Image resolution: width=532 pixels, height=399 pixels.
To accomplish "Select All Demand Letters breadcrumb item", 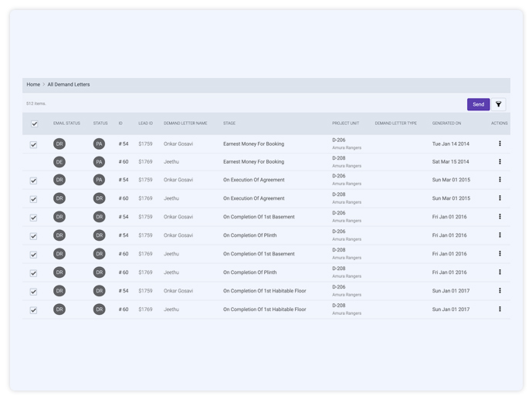I will point(69,85).
